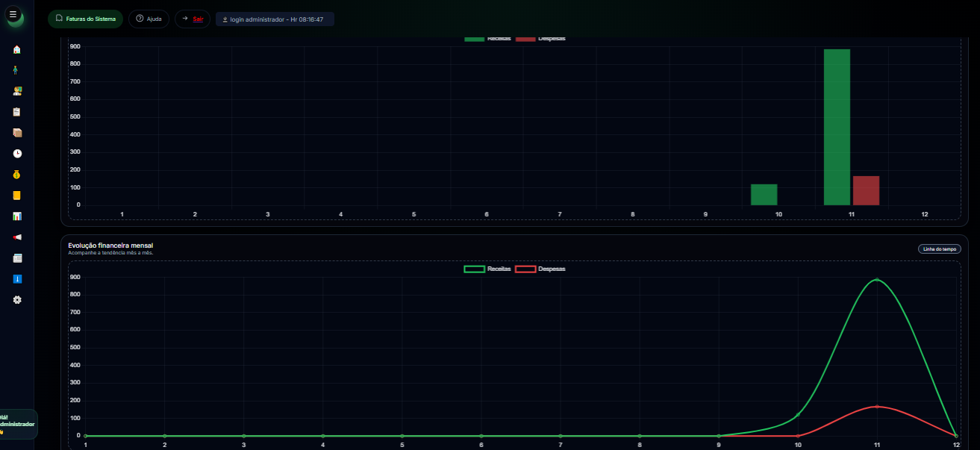
Task: Toggle Despesas legend in bar chart
Action: pyautogui.click(x=540, y=39)
